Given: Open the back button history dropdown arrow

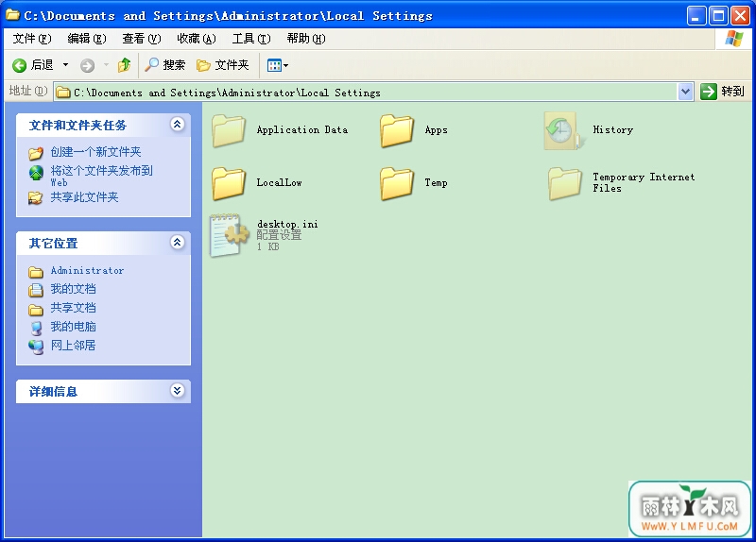Looking at the screenshot, I should [x=65, y=64].
